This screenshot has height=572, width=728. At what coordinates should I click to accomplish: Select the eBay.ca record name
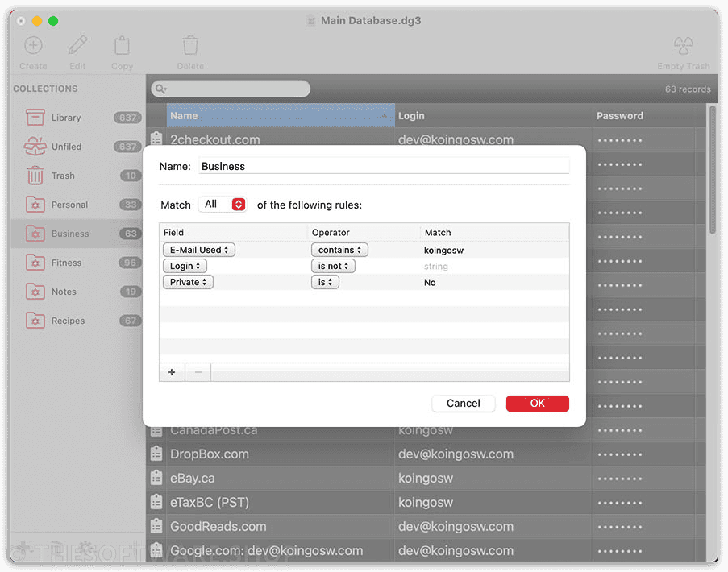(x=192, y=478)
